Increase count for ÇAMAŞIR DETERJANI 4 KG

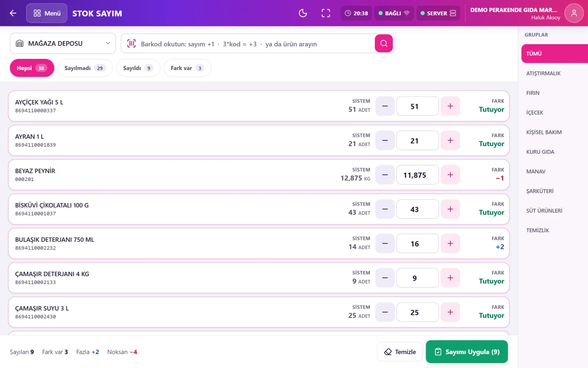[x=450, y=278]
